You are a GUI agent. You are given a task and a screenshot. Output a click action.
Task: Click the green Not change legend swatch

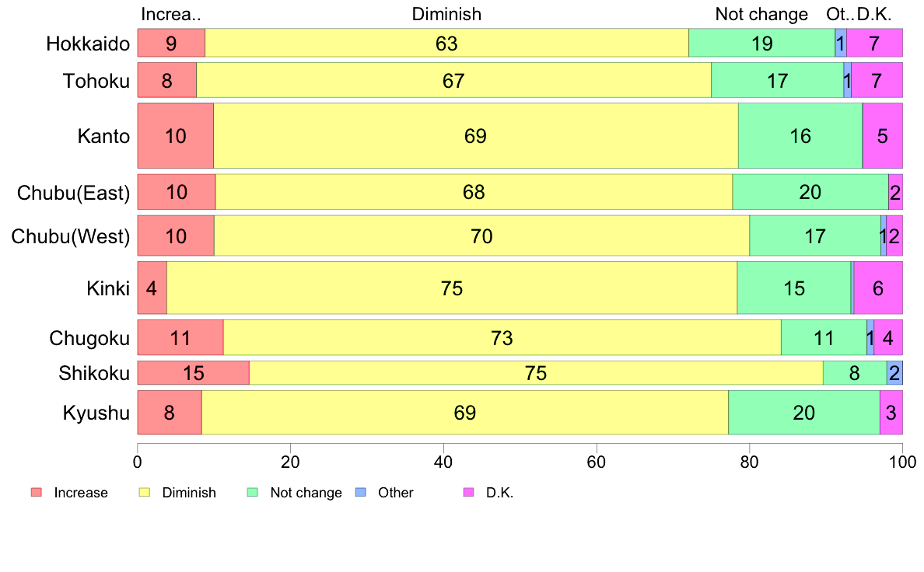[x=252, y=493]
